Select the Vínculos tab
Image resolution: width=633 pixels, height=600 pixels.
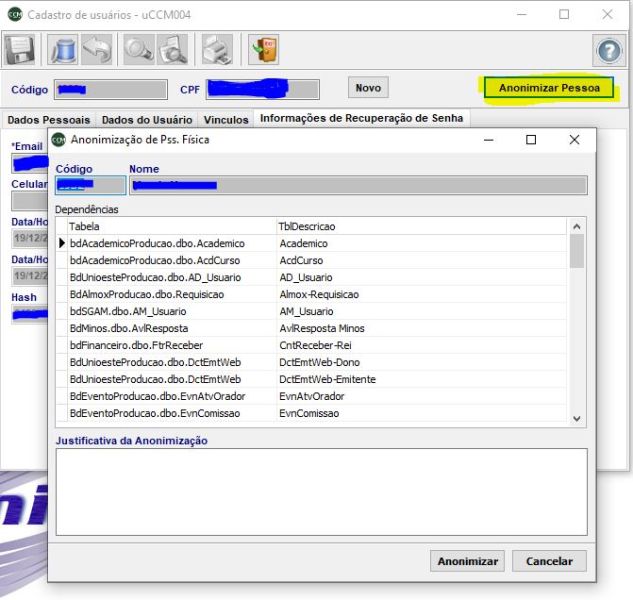(x=226, y=120)
